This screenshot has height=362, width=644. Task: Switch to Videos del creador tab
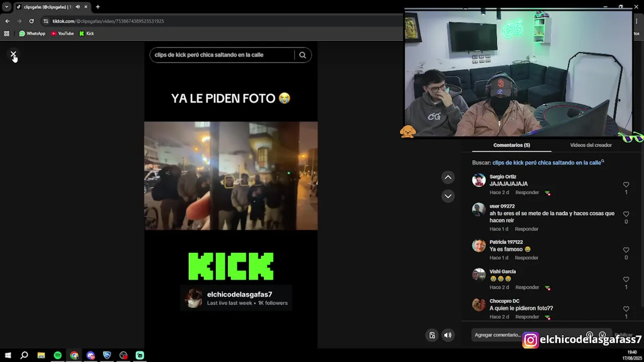click(591, 145)
